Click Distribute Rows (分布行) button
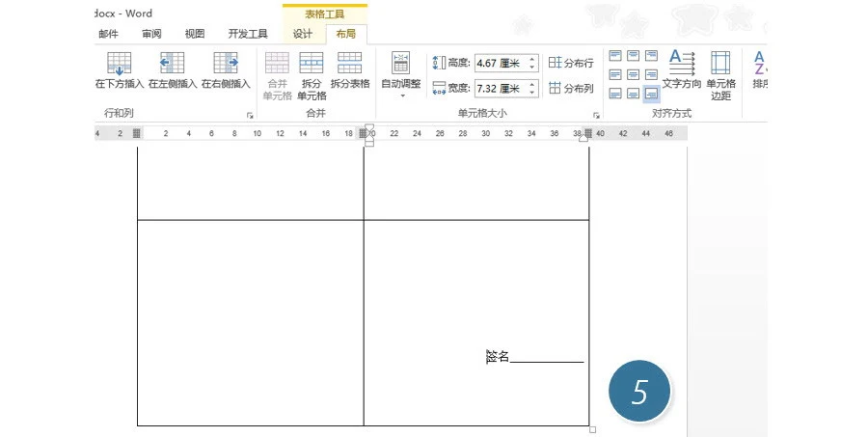The height and width of the screenshot is (437, 868). click(x=570, y=63)
